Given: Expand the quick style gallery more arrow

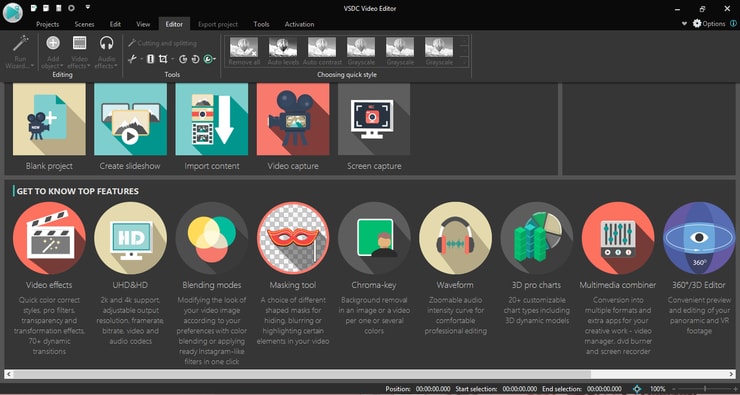Looking at the screenshot, I should coord(463,62).
